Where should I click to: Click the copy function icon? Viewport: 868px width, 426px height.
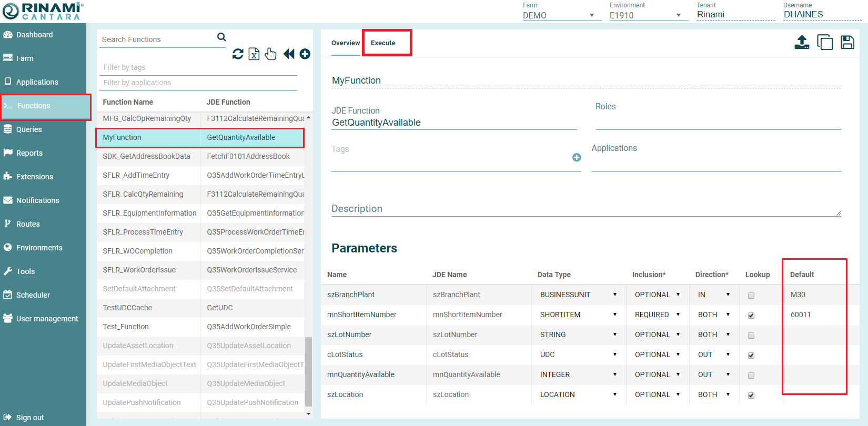click(825, 42)
